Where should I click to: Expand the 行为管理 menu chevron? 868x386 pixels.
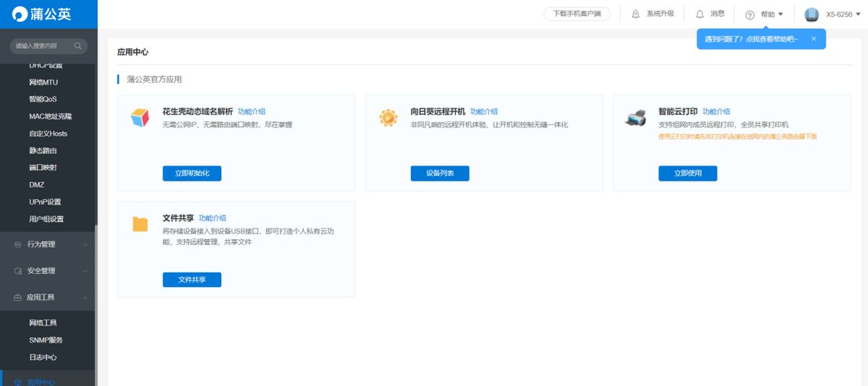pyautogui.click(x=85, y=244)
